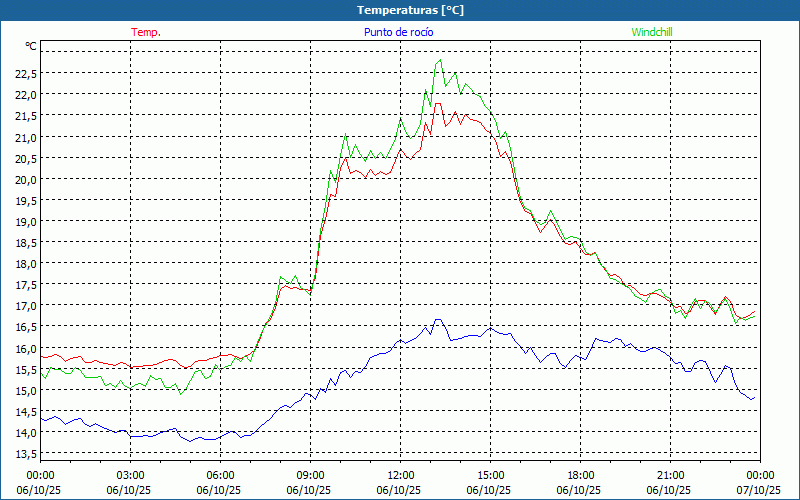Screen dimensions: 800x500
Task: Click the blue dew point line's highest peak
Action: [x=437, y=320]
